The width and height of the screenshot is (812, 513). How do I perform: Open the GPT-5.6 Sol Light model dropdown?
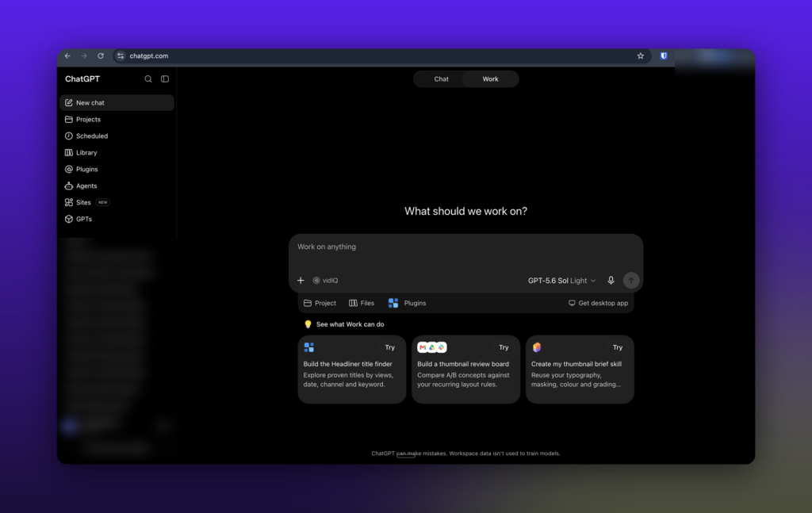click(x=561, y=280)
